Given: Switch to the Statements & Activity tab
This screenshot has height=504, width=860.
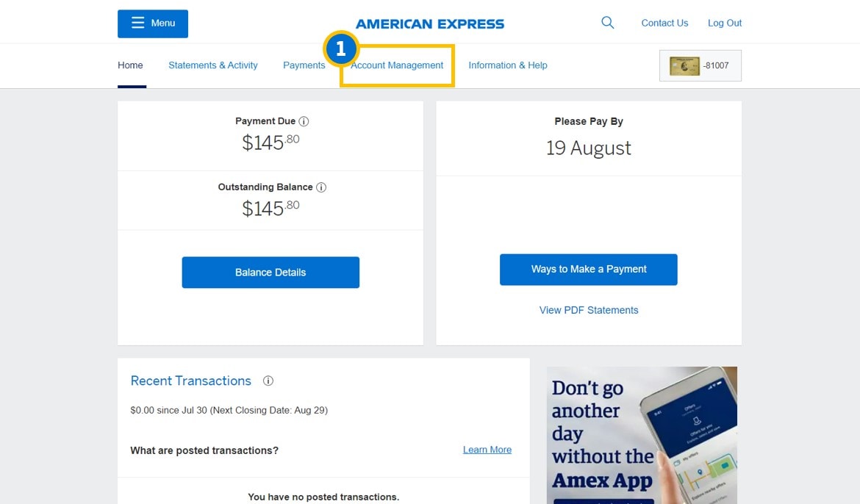Looking at the screenshot, I should pyautogui.click(x=212, y=65).
